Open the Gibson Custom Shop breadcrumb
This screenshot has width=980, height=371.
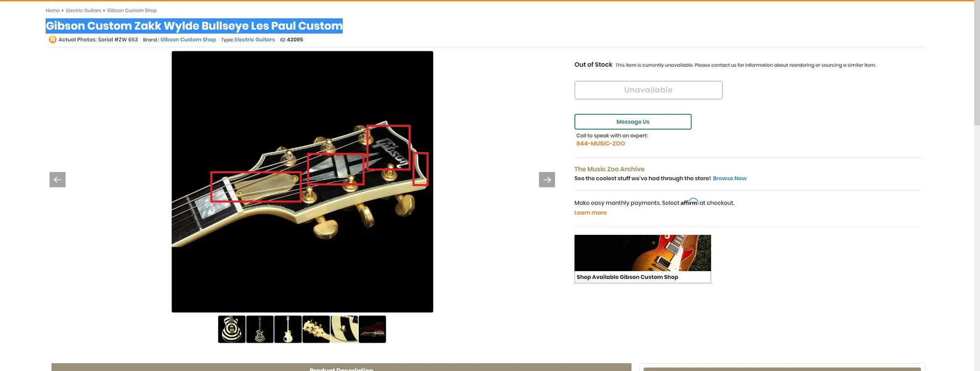[132, 10]
